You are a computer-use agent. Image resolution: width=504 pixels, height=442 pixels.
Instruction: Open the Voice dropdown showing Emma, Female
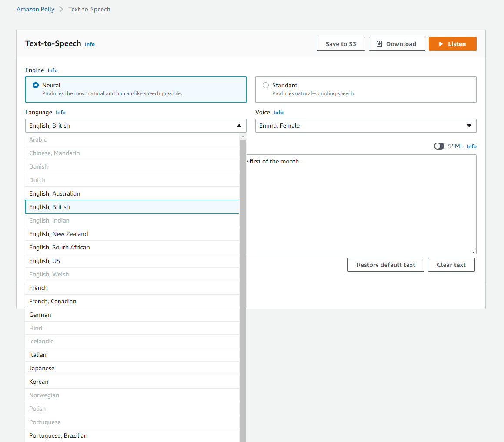pos(365,126)
